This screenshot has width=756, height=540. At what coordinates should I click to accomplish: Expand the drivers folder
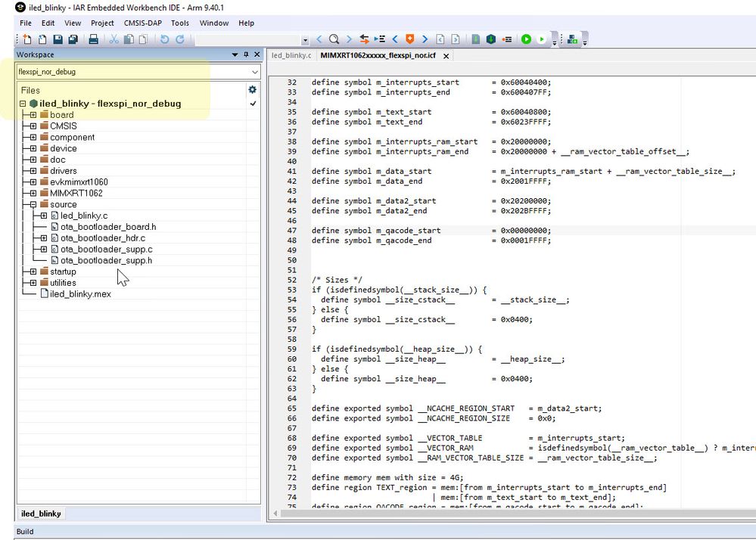(33, 170)
